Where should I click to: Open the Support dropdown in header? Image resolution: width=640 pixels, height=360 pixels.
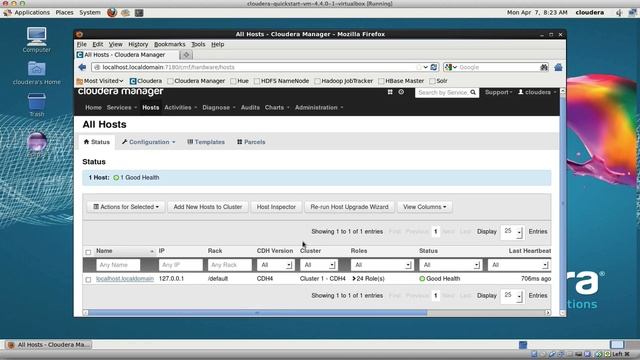tap(498, 93)
